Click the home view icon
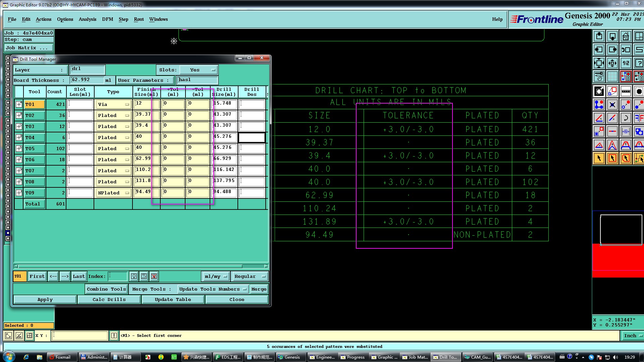 (626, 36)
